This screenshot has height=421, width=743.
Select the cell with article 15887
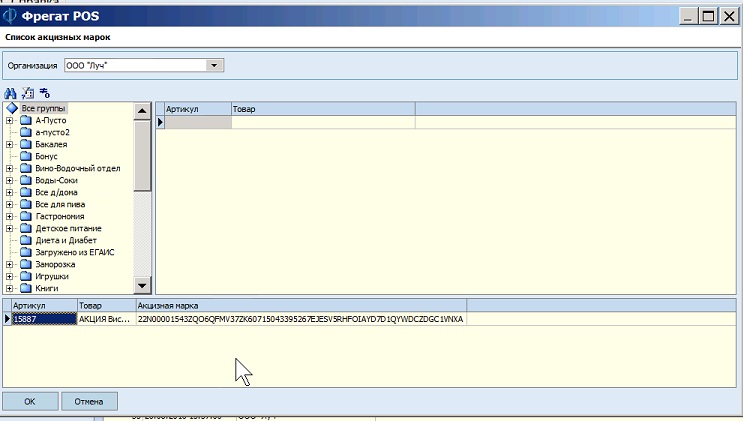(x=44, y=319)
